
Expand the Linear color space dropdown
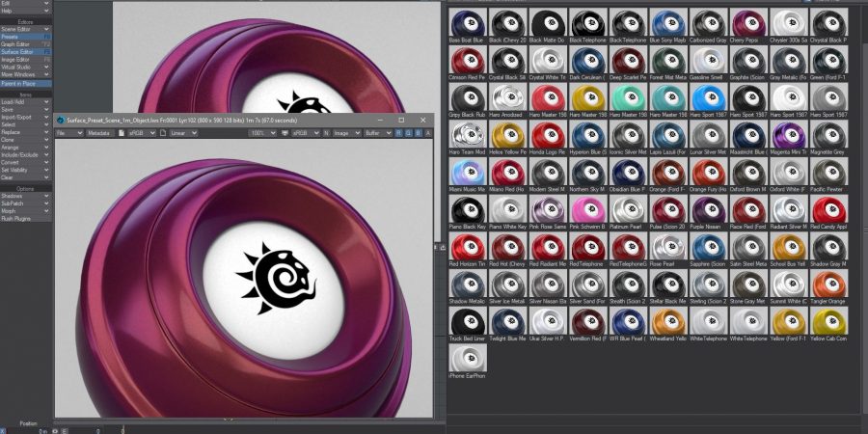tap(184, 132)
